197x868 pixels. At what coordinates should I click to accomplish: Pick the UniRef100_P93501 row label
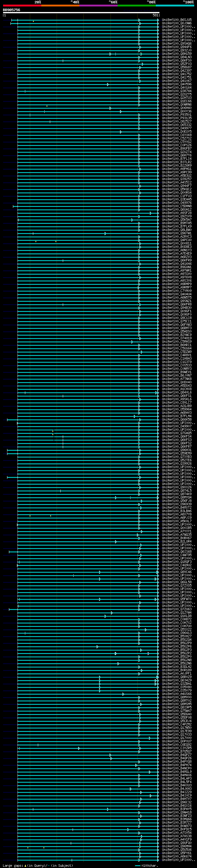[x=177, y=115]
